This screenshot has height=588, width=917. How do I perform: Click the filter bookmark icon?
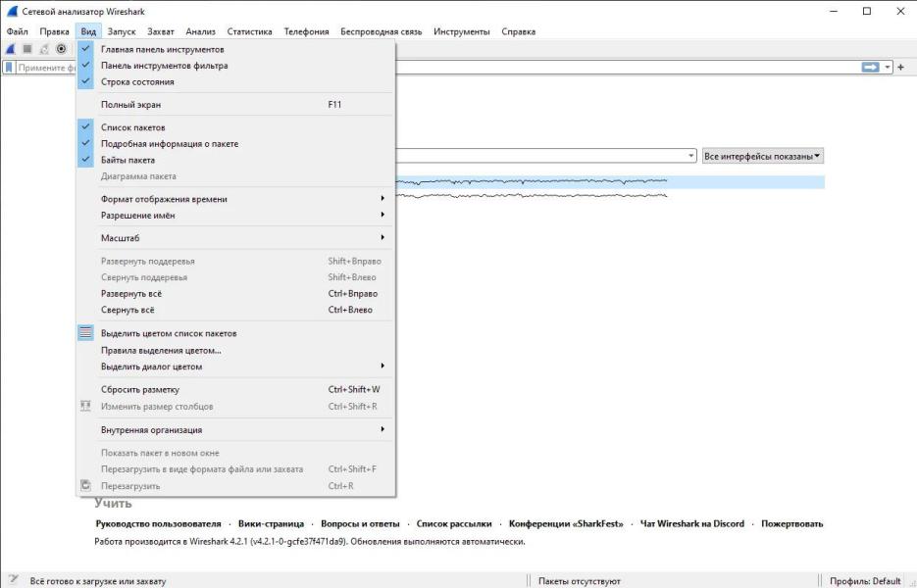pyautogui.click(x=9, y=68)
